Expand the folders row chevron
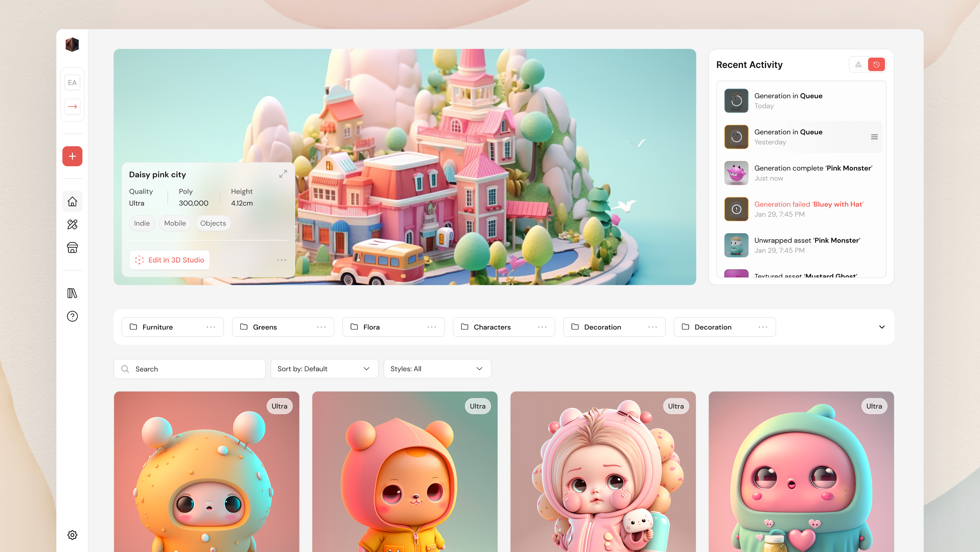Screen dimensions: 980x552 [x=881, y=327]
